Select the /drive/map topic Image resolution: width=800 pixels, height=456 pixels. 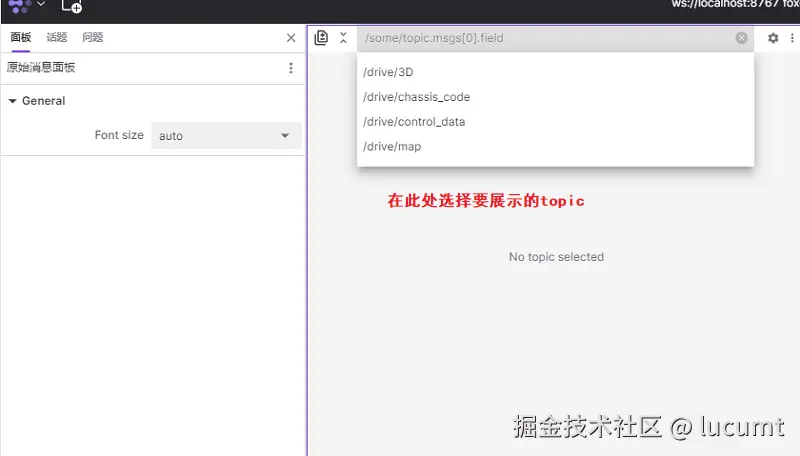pos(555,146)
